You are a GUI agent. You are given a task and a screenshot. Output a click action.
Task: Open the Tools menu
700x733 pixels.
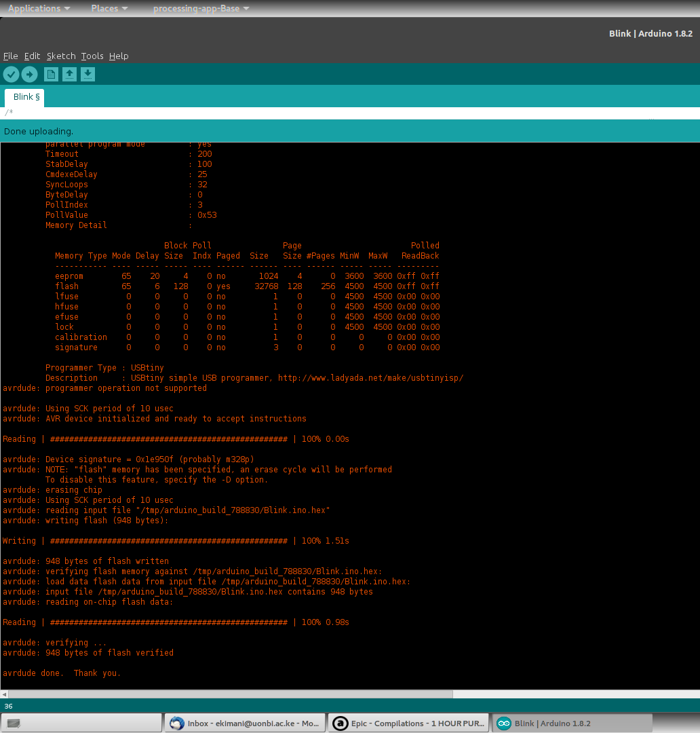(92, 56)
